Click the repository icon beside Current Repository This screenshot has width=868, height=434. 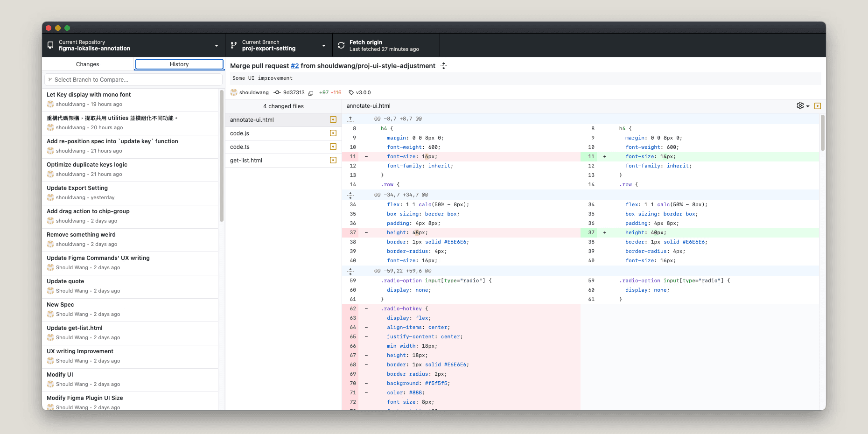point(50,45)
